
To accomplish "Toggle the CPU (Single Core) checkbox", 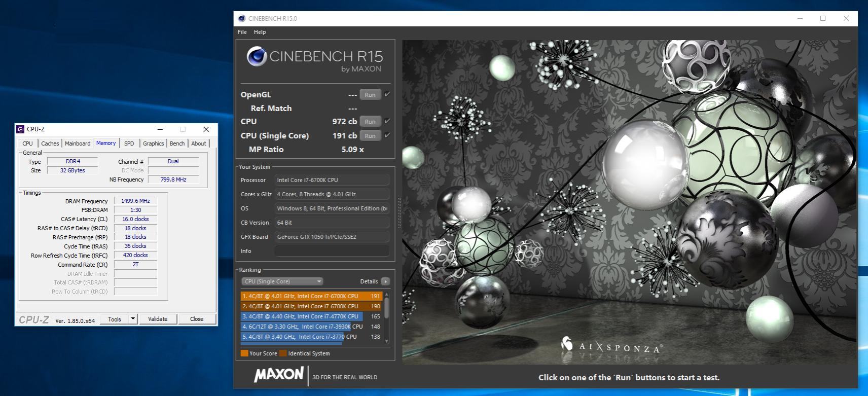I will tap(387, 135).
